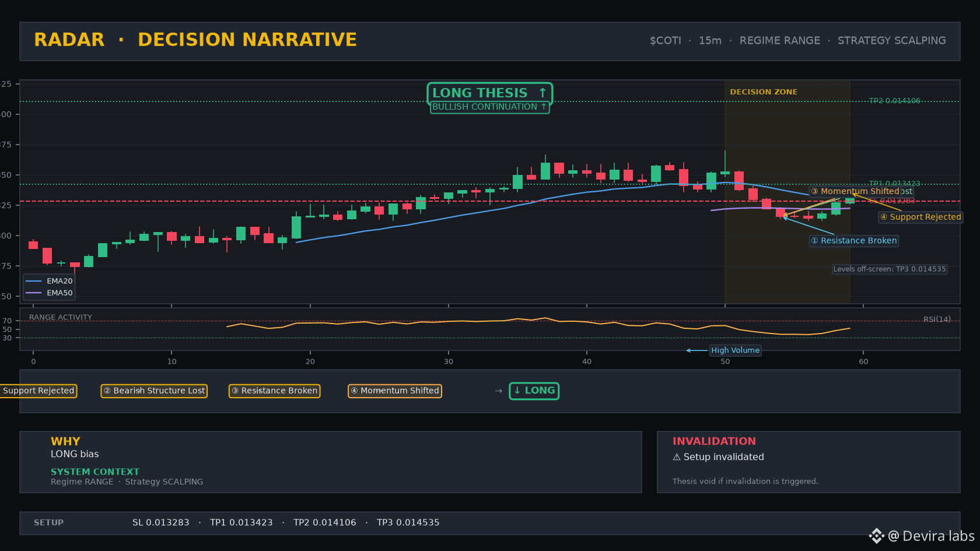The height and width of the screenshot is (551, 980).
Task: Click the Resistance Broken chart annotation
Action: point(853,241)
